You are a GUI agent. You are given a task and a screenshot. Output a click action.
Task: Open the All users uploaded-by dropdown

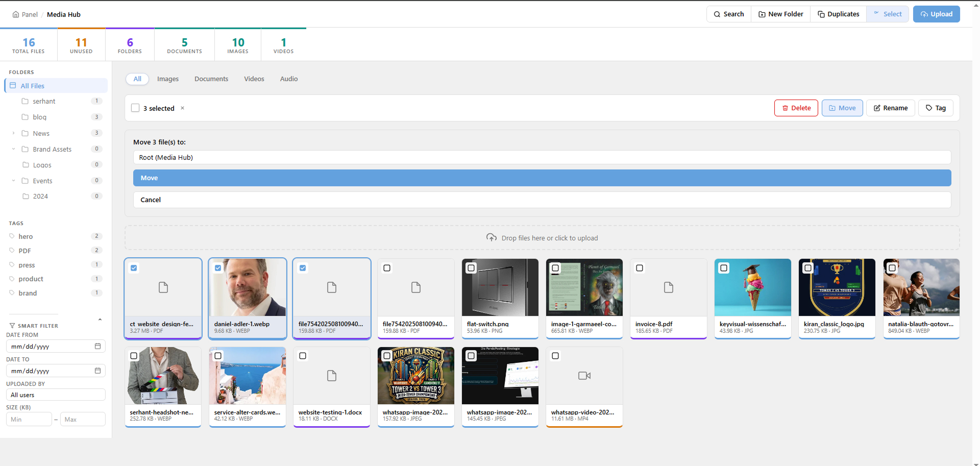56,395
